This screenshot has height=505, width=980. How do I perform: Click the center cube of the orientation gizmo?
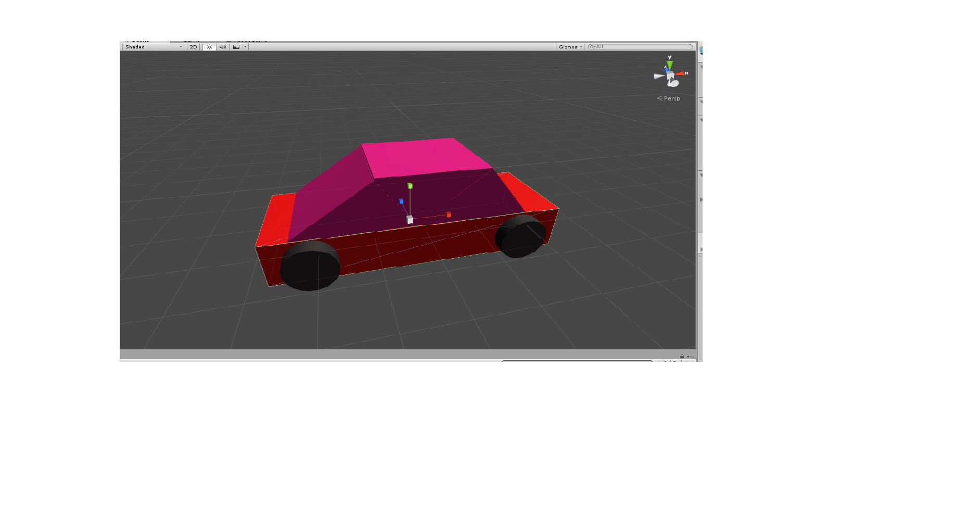670,75
